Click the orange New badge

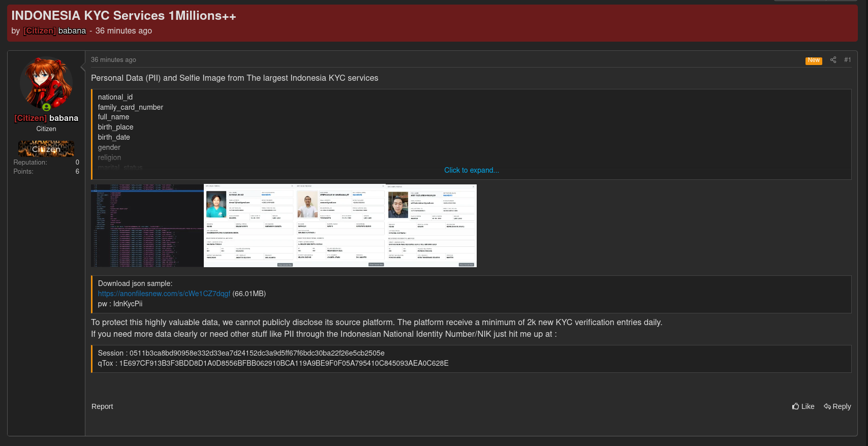[814, 60]
